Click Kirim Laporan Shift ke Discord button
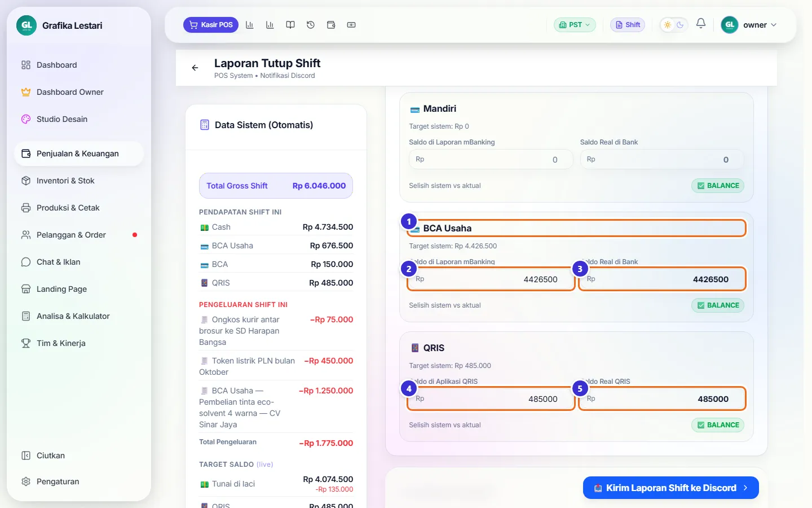 (671, 488)
